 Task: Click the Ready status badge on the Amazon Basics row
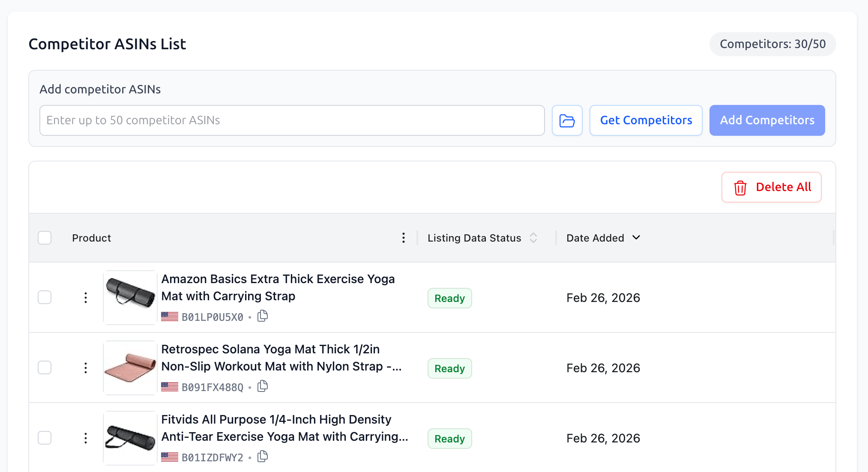449,298
